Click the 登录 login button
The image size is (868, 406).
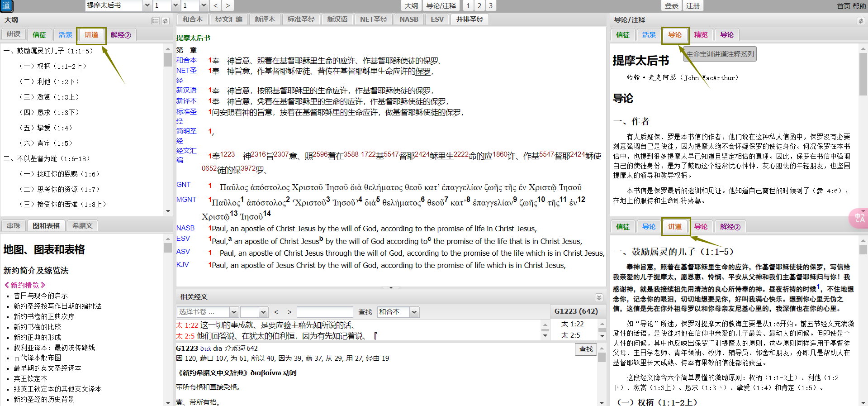tap(671, 6)
